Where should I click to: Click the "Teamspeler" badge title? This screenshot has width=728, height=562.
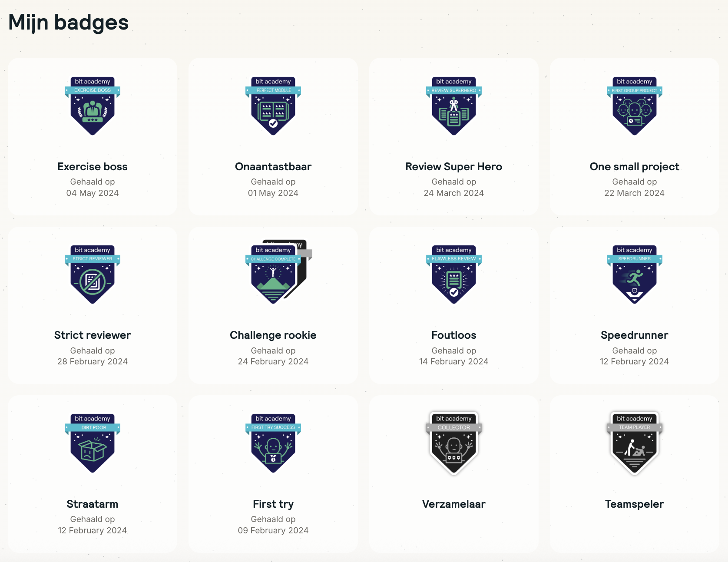635,504
